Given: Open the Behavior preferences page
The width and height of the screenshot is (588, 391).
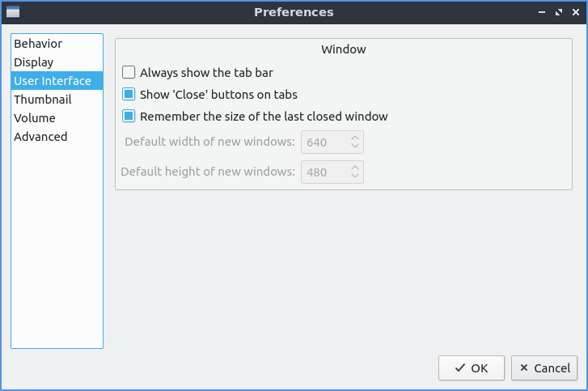Looking at the screenshot, I should pos(38,44).
